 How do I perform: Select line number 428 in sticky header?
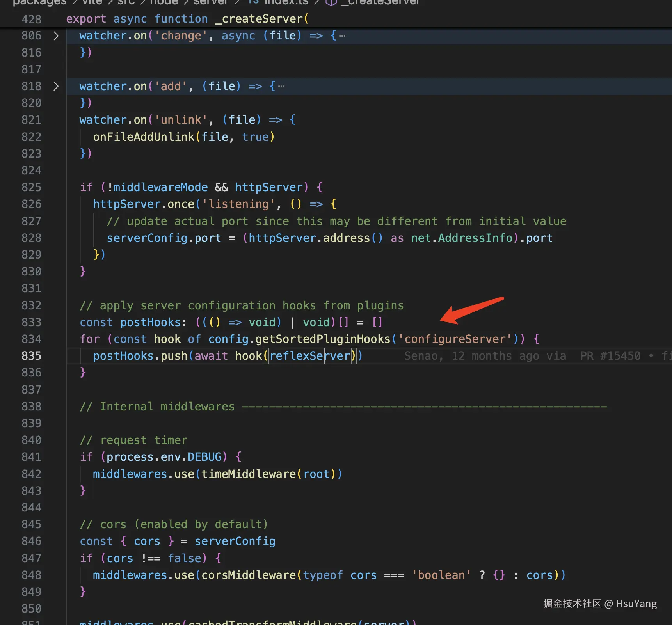pyautogui.click(x=31, y=19)
